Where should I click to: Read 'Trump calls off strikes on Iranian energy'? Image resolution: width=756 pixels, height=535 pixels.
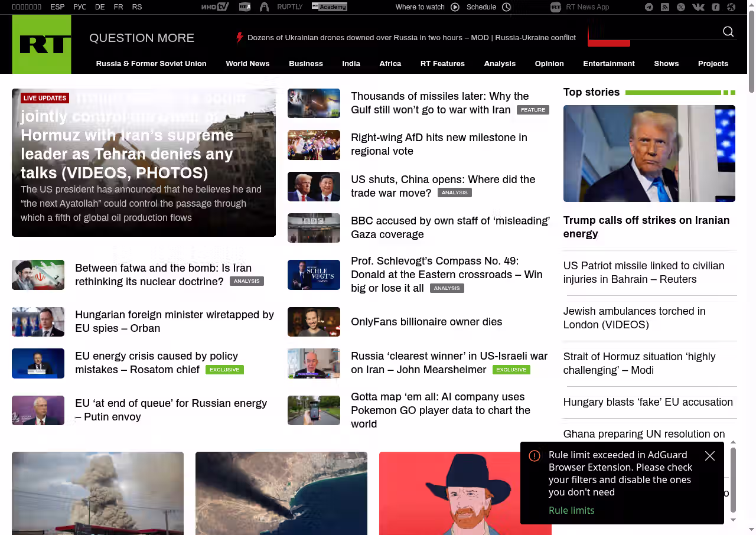(x=646, y=227)
